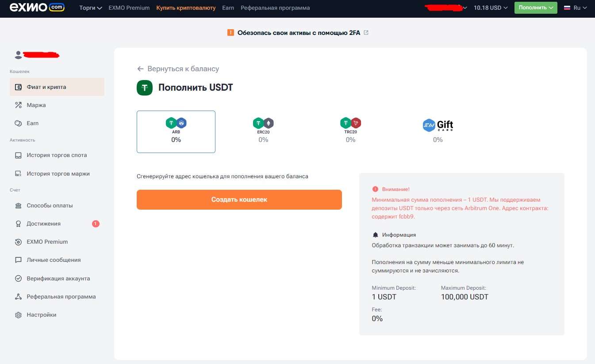Select the ARB network deposit option
The width and height of the screenshot is (595, 364).
176,132
